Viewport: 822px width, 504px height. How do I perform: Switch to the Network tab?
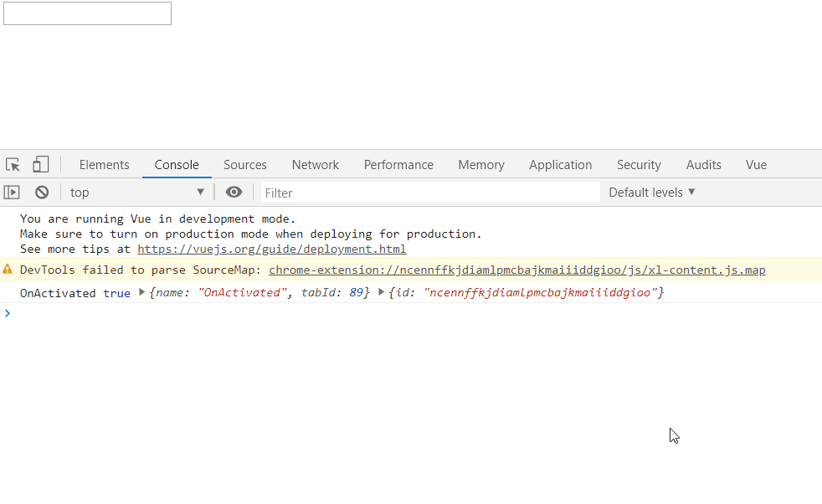(316, 165)
